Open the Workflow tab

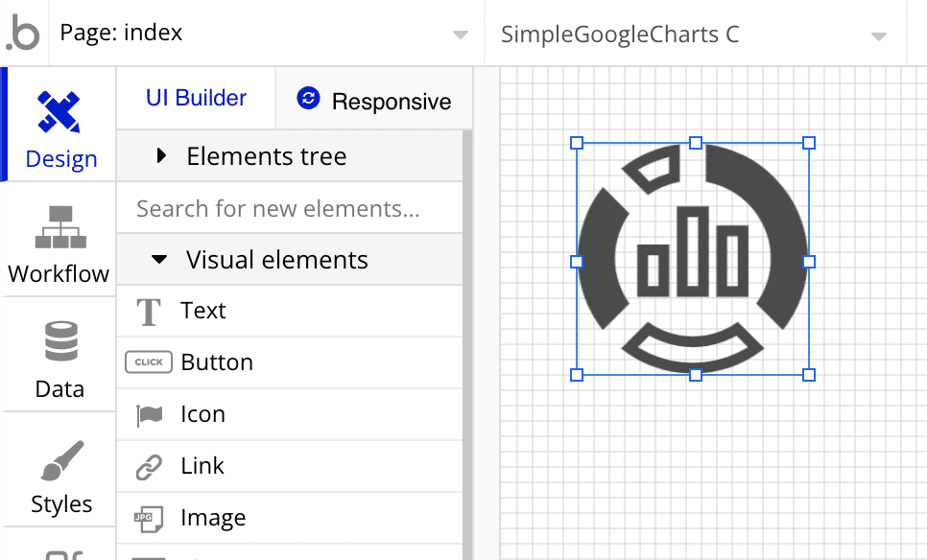[x=59, y=244]
